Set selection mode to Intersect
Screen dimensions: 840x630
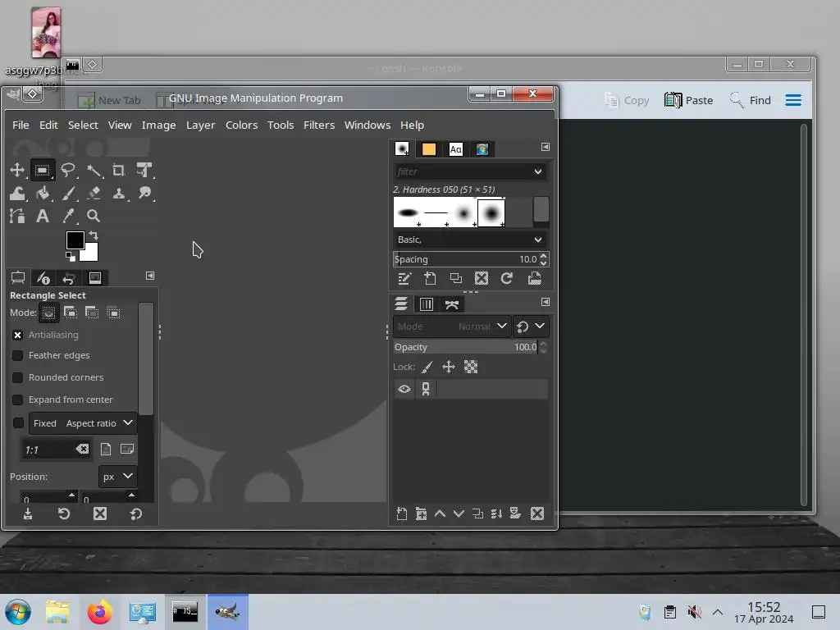[113, 313]
